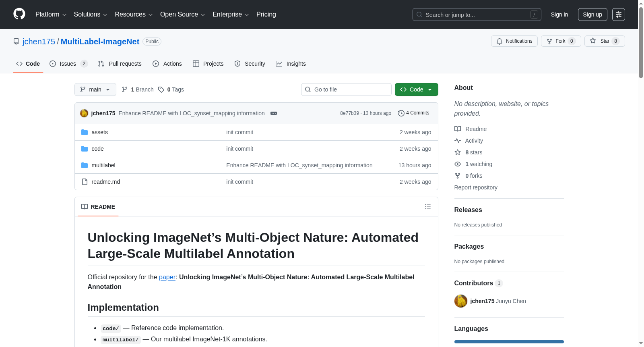The image size is (644, 347).
Task: Open the green Code dropdown button
Action: pos(417,89)
